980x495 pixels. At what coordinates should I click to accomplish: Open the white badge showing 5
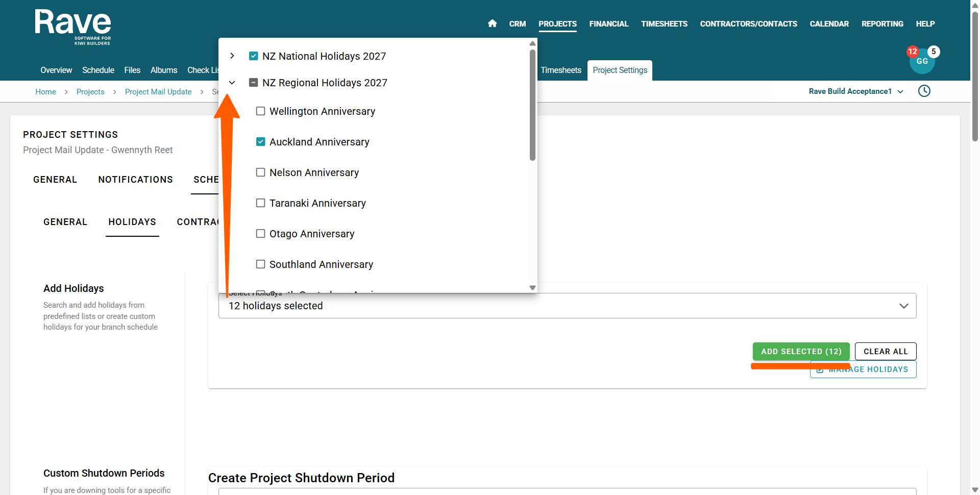coord(934,52)
